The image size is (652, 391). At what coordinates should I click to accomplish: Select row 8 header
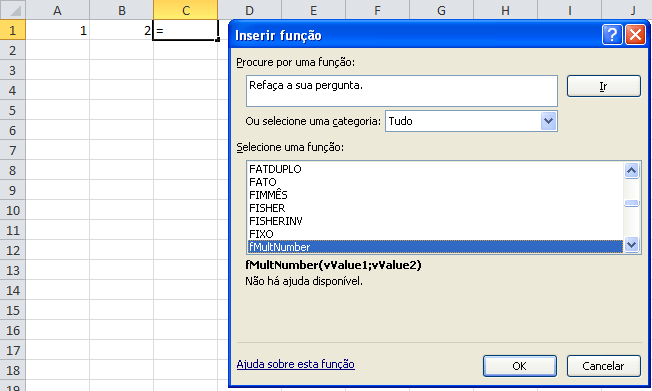(x=12, y=170)
